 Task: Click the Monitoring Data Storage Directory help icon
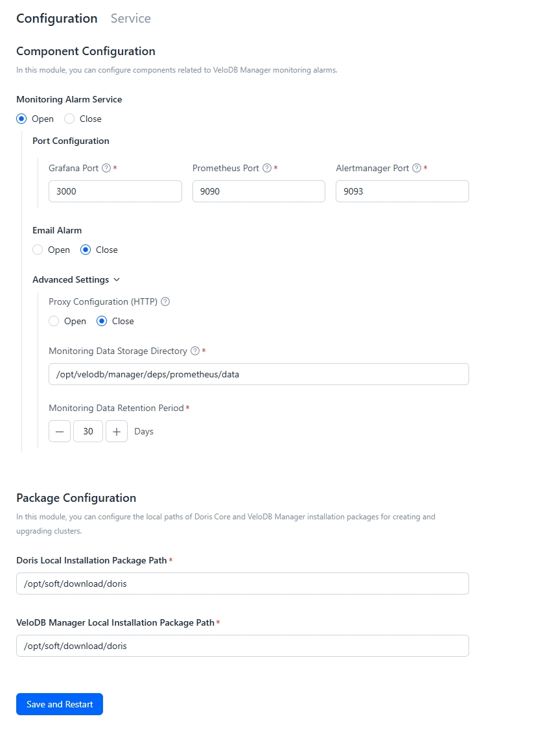(195, 351)
